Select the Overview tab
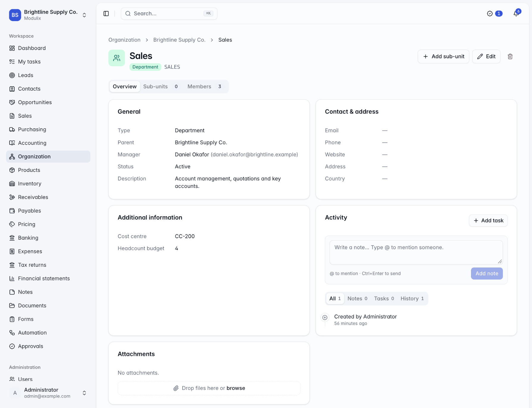The image size is (532, 408). pos(125,87)
